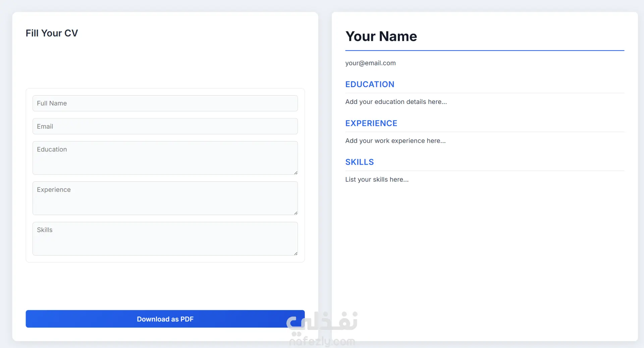Click into the Skills text area
Viewport: 644px width, 348px height.
point(165,238)
